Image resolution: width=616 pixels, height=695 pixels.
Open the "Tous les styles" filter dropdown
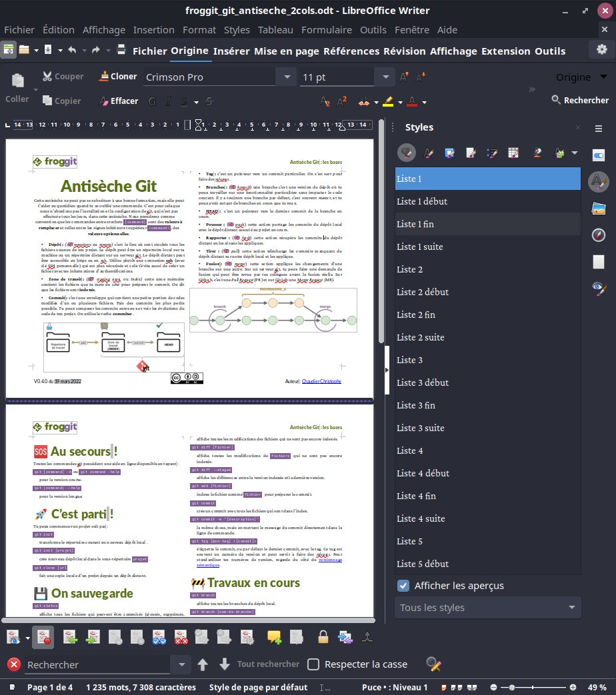(x=487, y=607)
